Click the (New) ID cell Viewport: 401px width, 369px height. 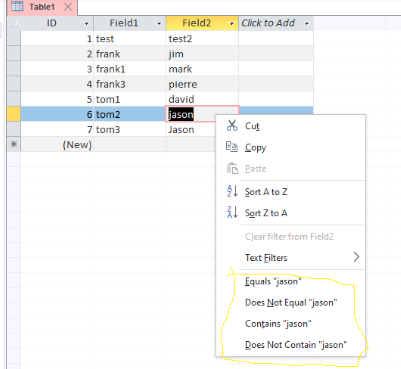[57, 144]
